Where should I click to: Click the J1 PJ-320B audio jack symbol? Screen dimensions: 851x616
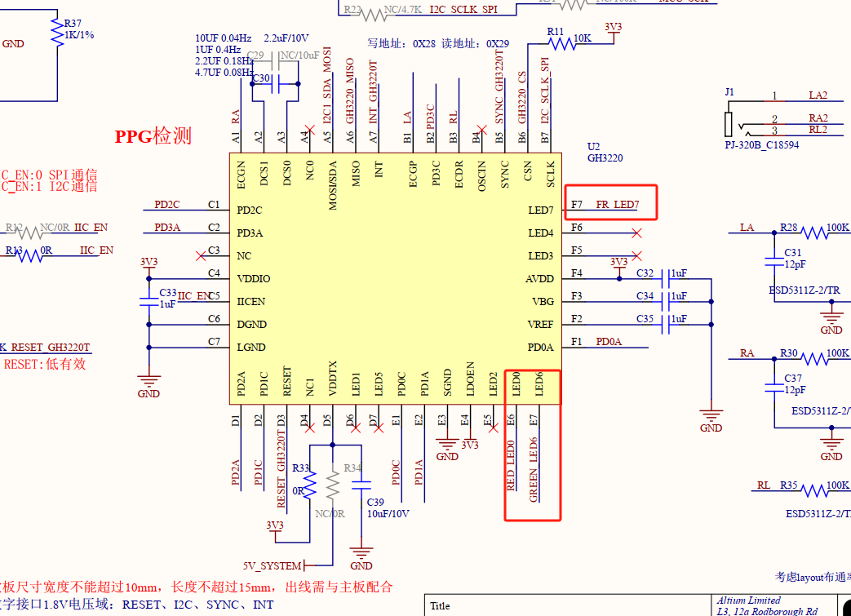(x=731, y=123)
